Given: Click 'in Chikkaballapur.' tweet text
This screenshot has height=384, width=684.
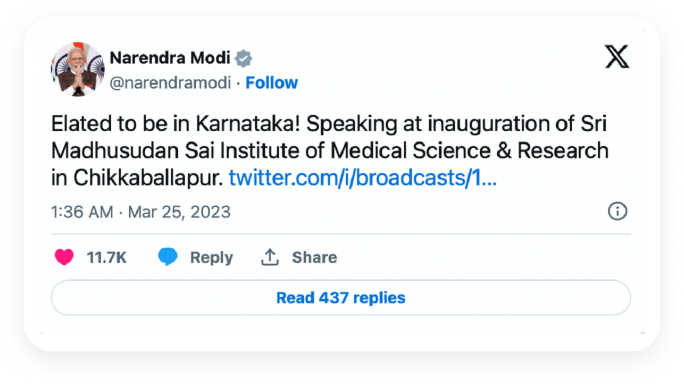Looking at the screenshot, I should click(x=137, y=178).
